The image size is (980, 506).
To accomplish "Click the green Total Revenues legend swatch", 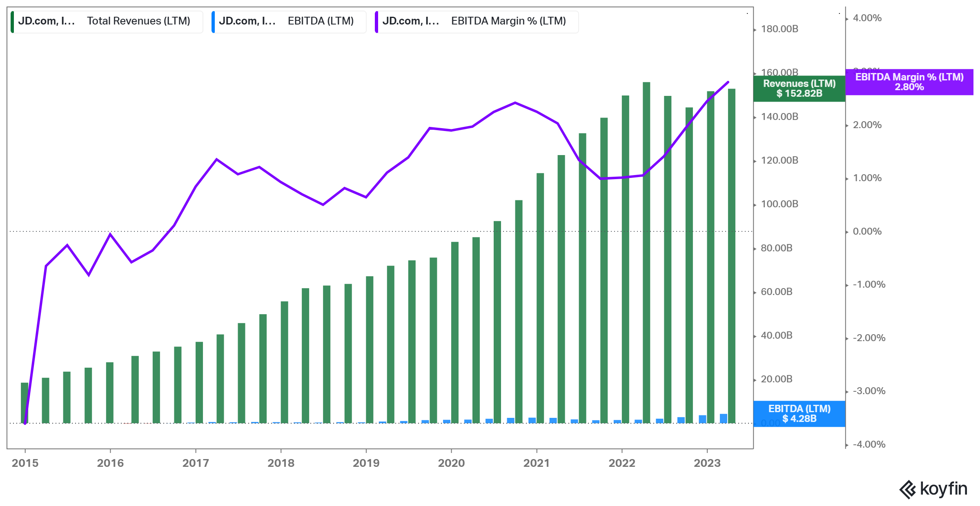I will coord(12,22).
